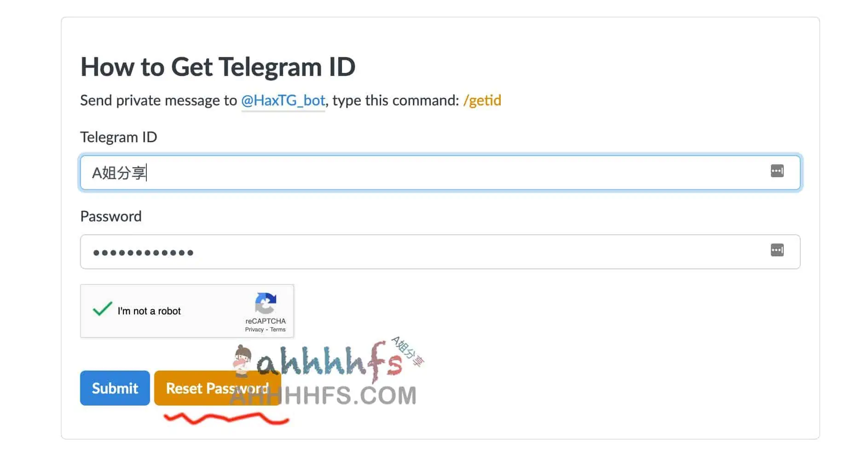This screenshot has width=868, height=464.
Task: Open reCAPTCHA Privacy link
Action: [254, 330]
